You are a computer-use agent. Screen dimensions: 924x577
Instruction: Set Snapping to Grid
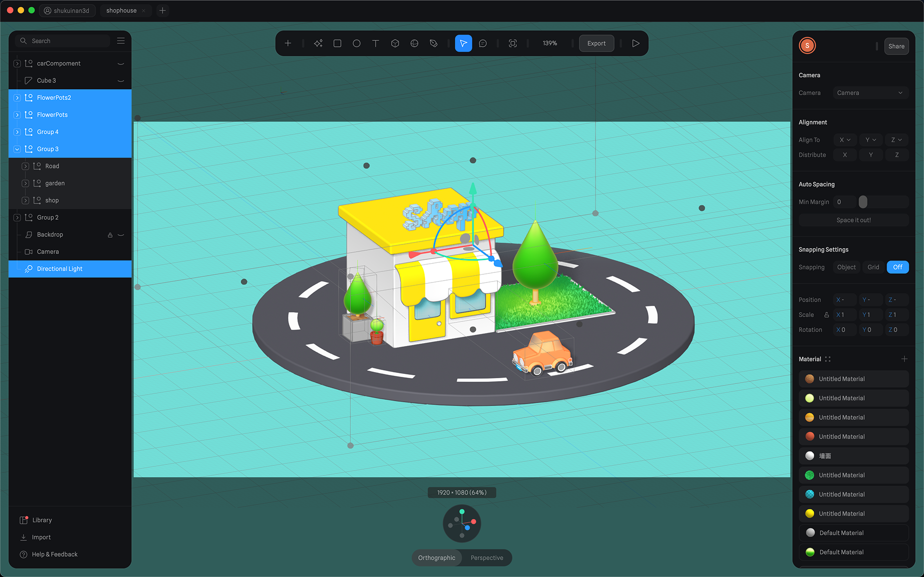pyautogui.click(x=873, y=267)
